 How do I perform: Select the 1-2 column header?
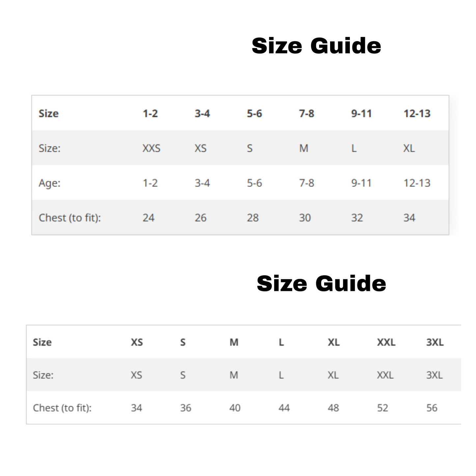(150, 114)
